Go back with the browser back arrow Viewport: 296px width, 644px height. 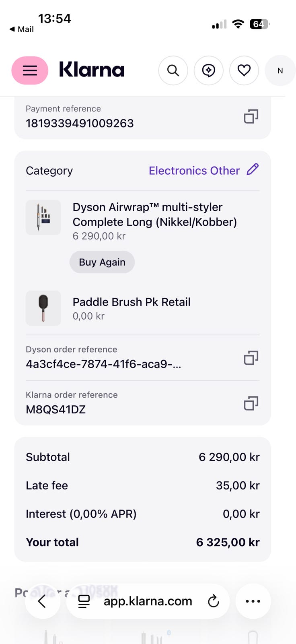click(43, 601)
